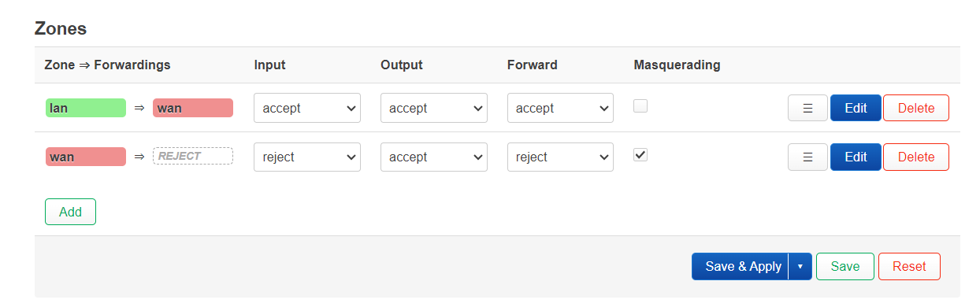
Task: Delete the lan zone
Action: tap(916, 108)
